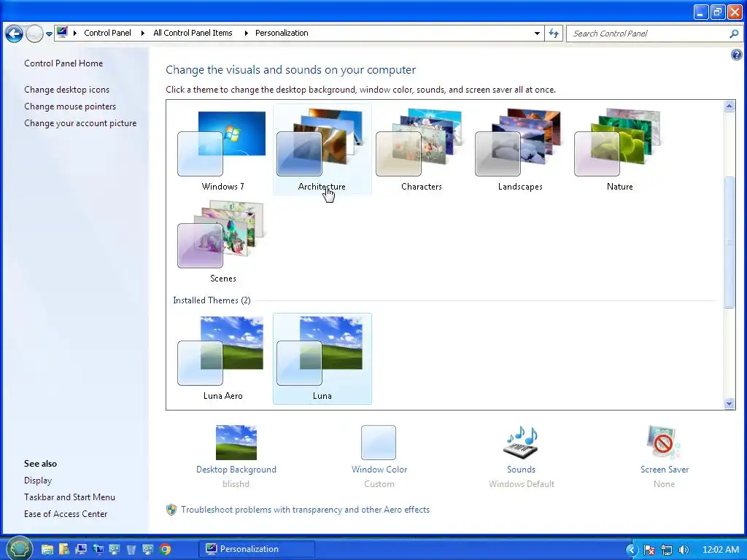Screen dimensions: 747x560
Task: Open Display under See also
Action: pyautogui.click(x=38, y=481)
